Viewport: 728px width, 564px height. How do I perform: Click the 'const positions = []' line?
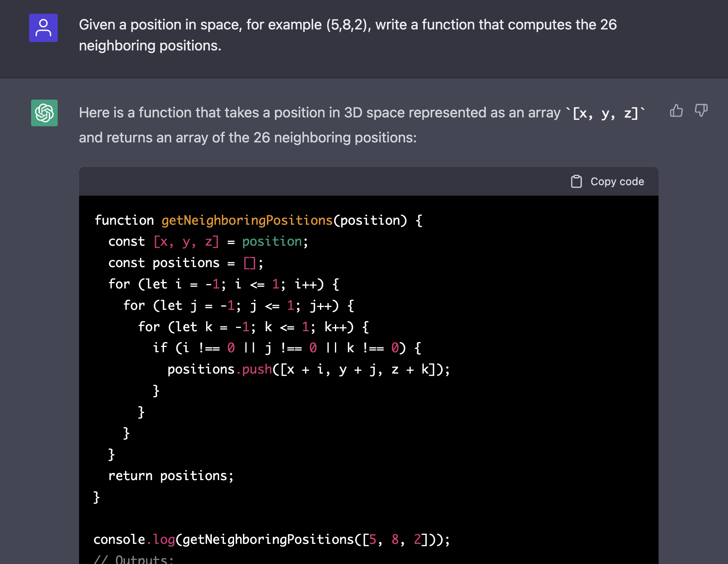coord(186,263)
